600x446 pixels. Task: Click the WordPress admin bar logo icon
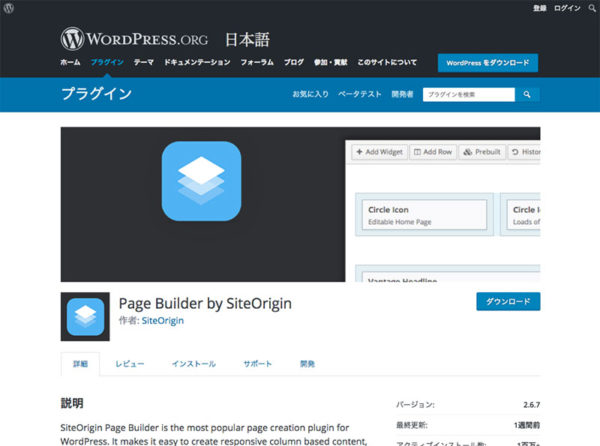(x=8, y=8)
